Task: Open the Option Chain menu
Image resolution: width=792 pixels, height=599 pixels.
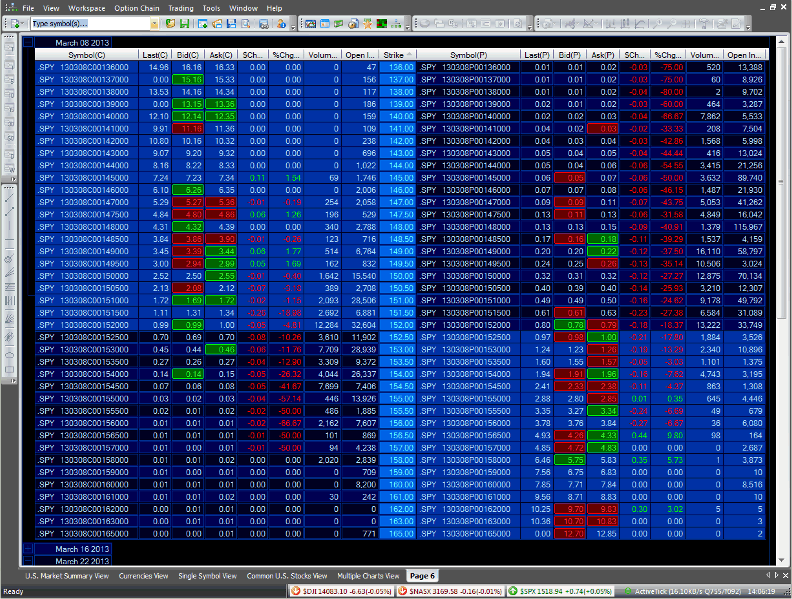Action: pyautogui.click(x=137, y=8)
